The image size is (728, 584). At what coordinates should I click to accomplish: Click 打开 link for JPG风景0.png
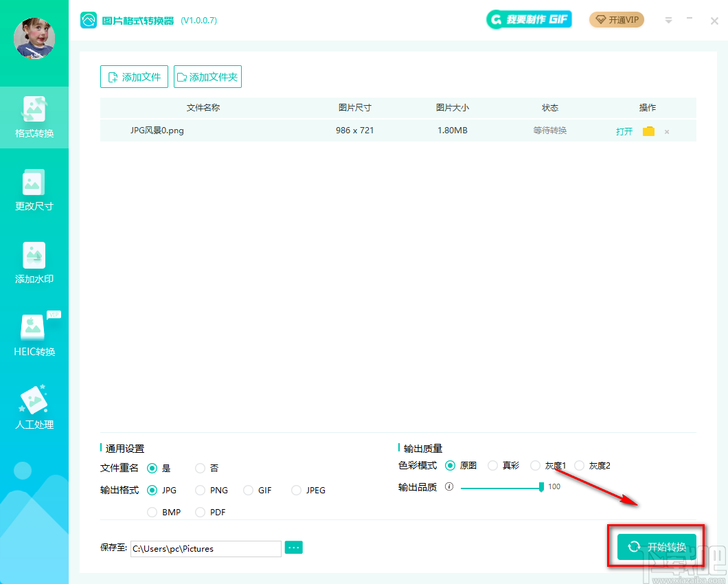624,131
